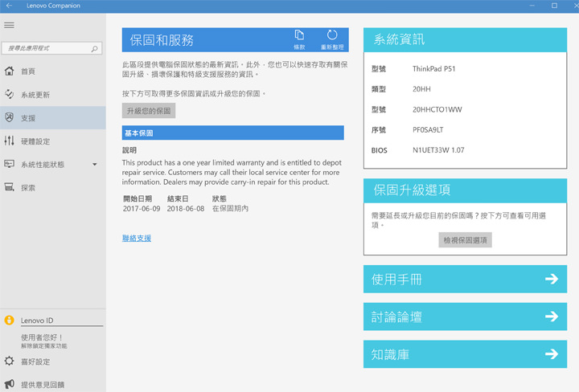Click the back arrow in title bar
Viewport: 579px width, 392px height.
(9, 6)
